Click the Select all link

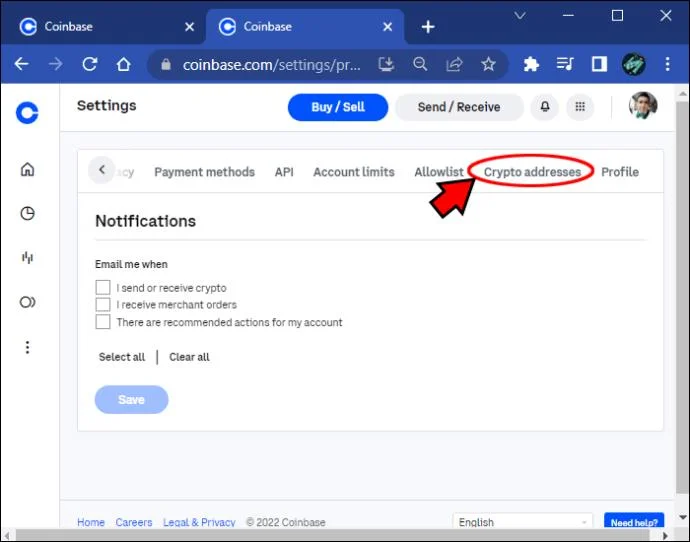point(122,357)
